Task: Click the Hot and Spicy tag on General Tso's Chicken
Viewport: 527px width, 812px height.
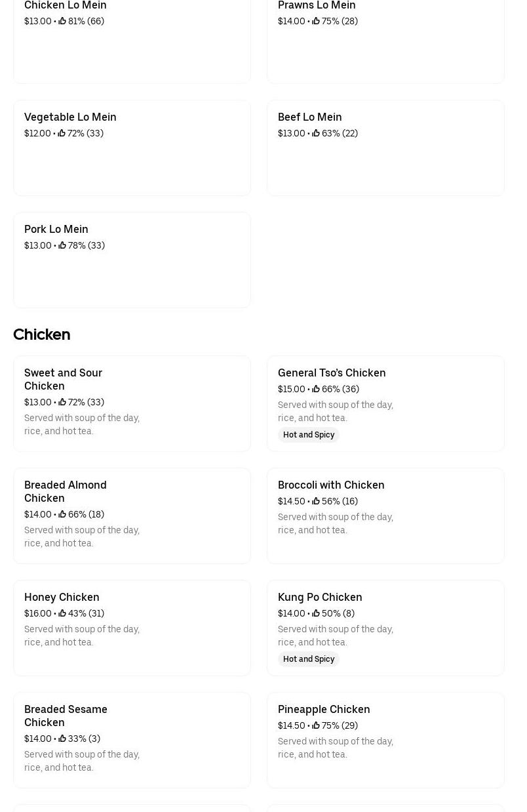Action: pyautogui.click(x=309, y=435)
